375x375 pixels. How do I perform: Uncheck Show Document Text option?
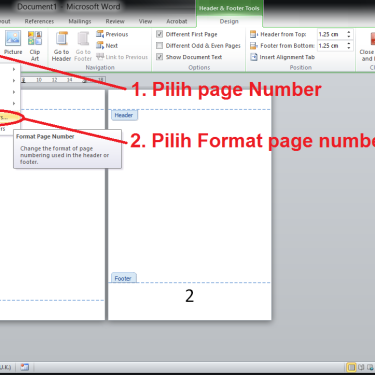coord(160,57)
